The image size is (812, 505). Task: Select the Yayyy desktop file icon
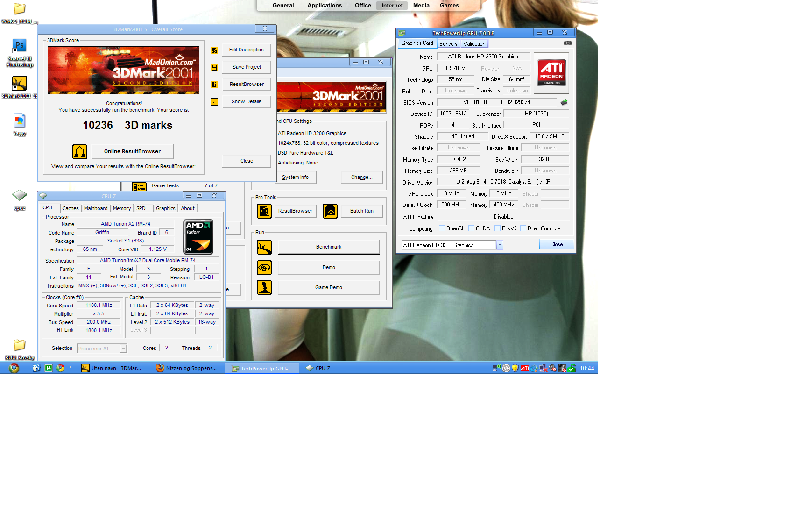point(19,125)
